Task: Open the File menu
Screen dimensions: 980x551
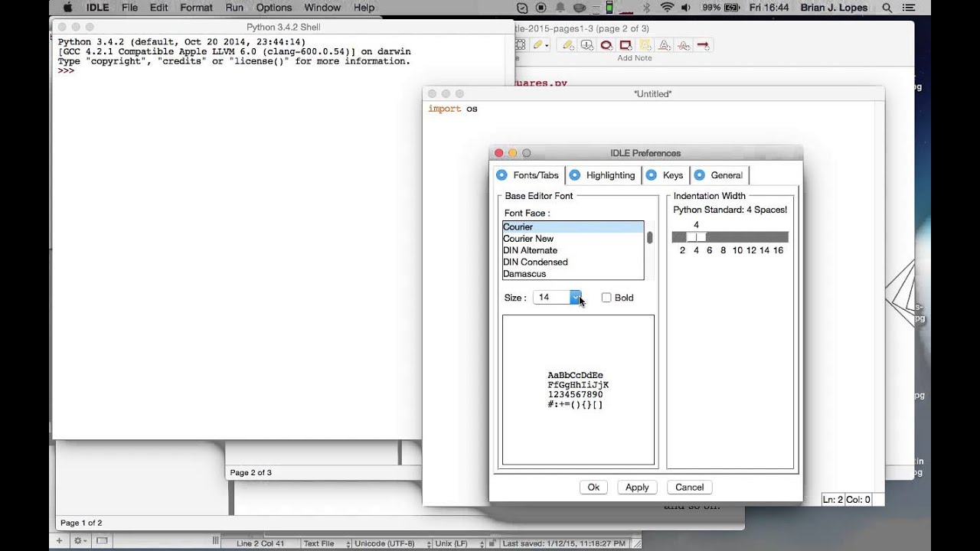Action: pos(129,8)
